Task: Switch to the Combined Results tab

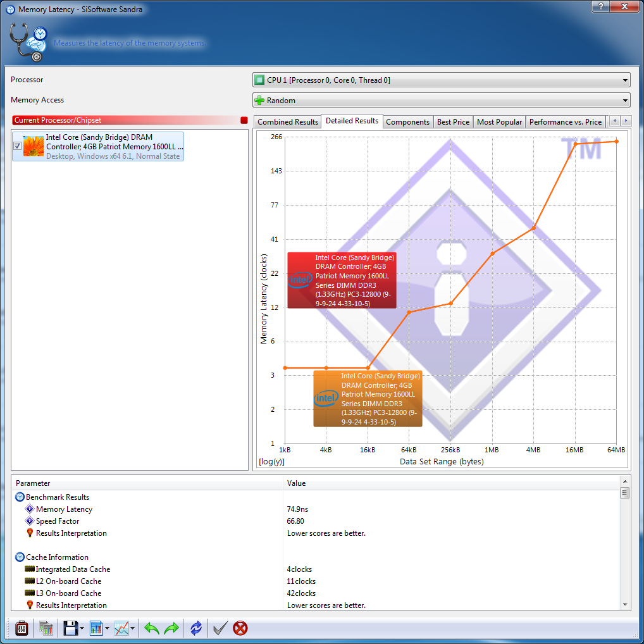Action: [288, 122]
